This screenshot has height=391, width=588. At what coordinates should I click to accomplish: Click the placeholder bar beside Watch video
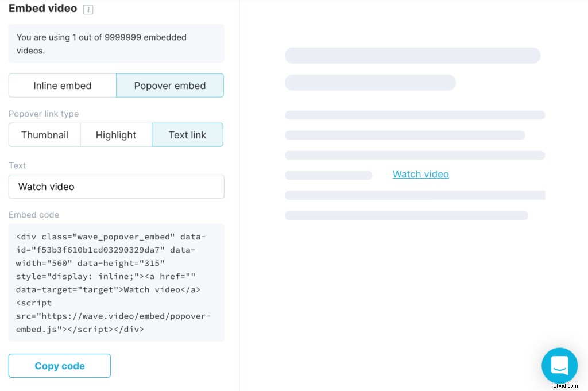328,174
